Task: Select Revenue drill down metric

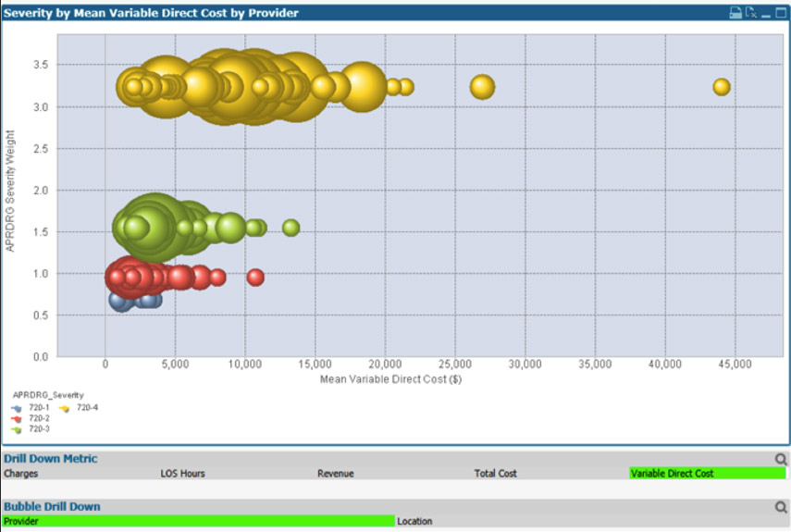Action: [x=336, y=474]
